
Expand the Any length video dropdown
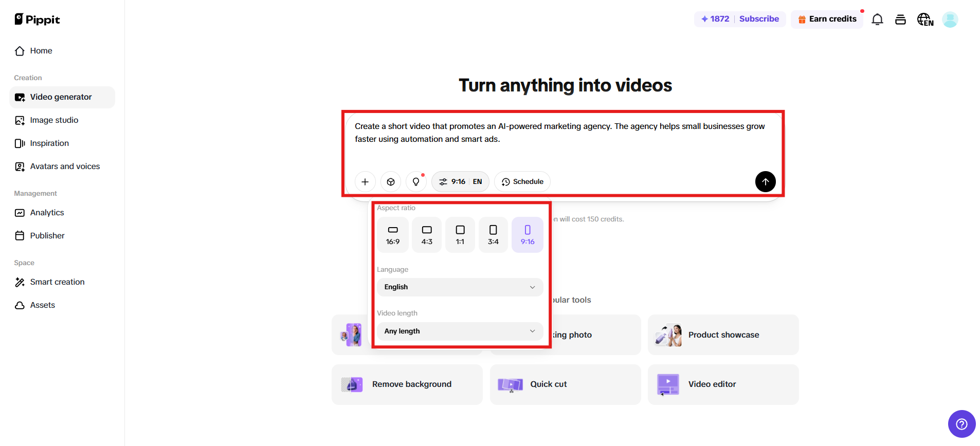[460, 331]
